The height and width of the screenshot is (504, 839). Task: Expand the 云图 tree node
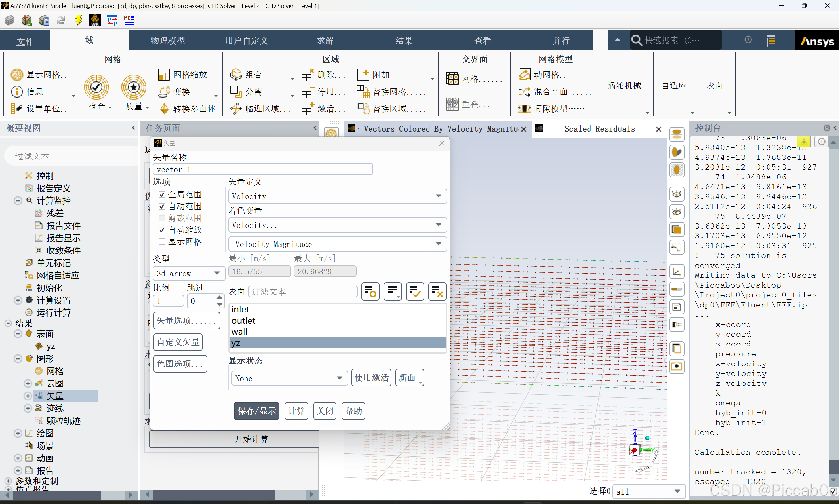coord(28,384)
